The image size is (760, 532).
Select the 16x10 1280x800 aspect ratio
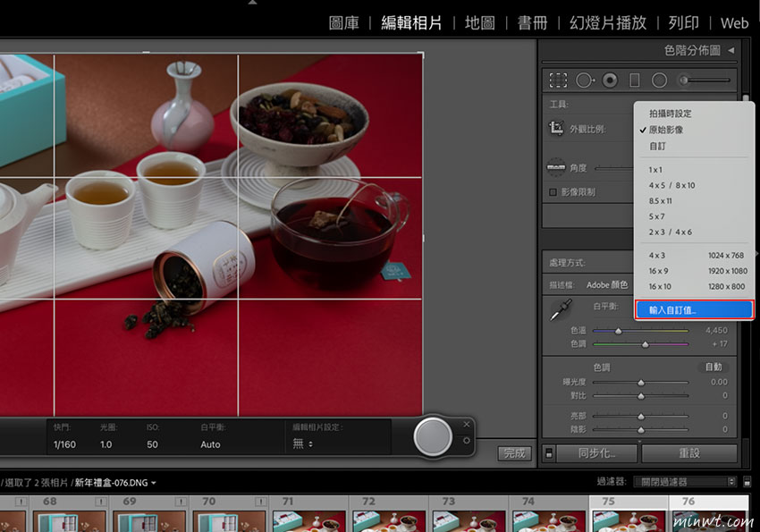click(694, 286)
